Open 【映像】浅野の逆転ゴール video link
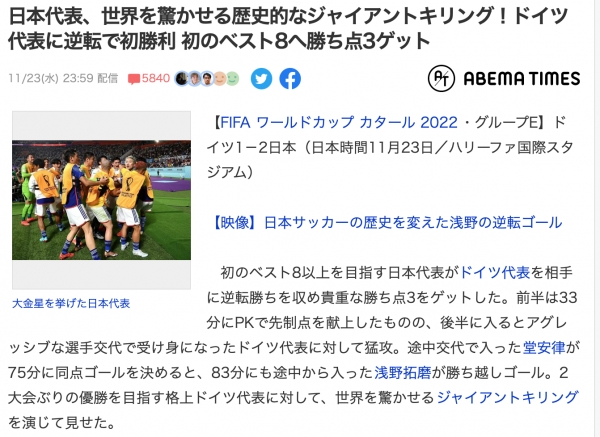 pos(387,222)
